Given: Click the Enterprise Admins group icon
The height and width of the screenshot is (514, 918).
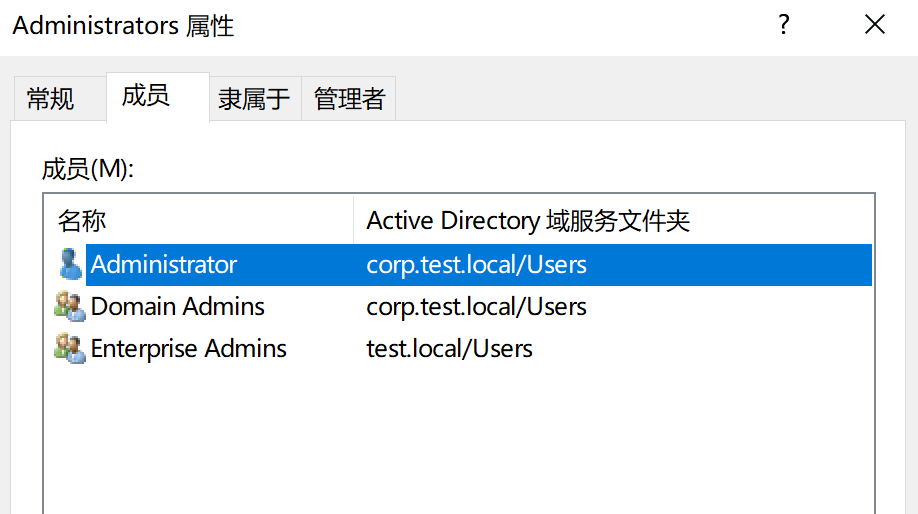Looking at the screenshot, I should pos(70,348).
